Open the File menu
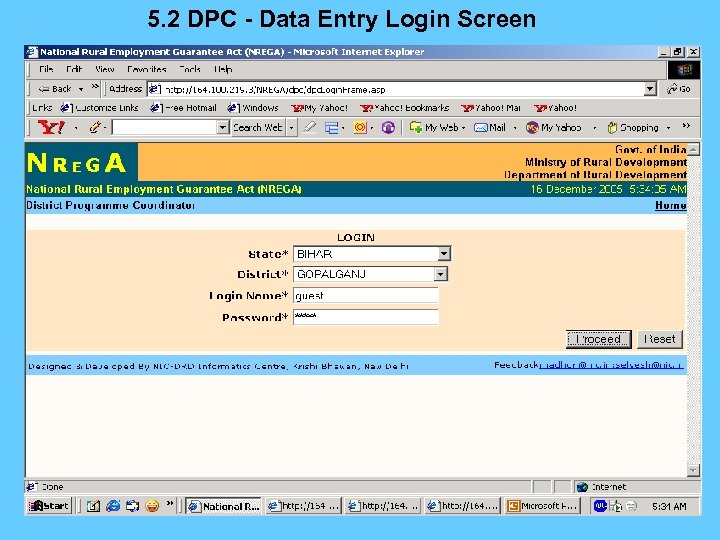This screenshot has width=720, height=540. tap(46, 69)
